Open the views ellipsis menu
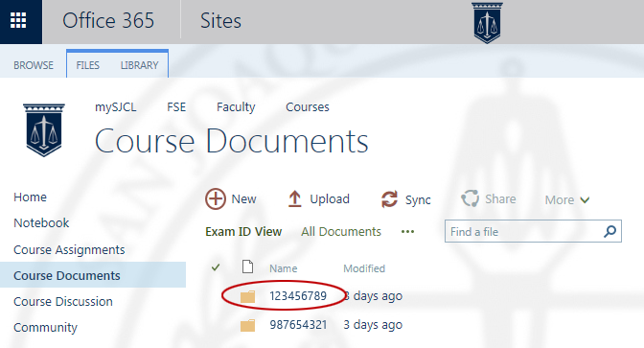 407,232
